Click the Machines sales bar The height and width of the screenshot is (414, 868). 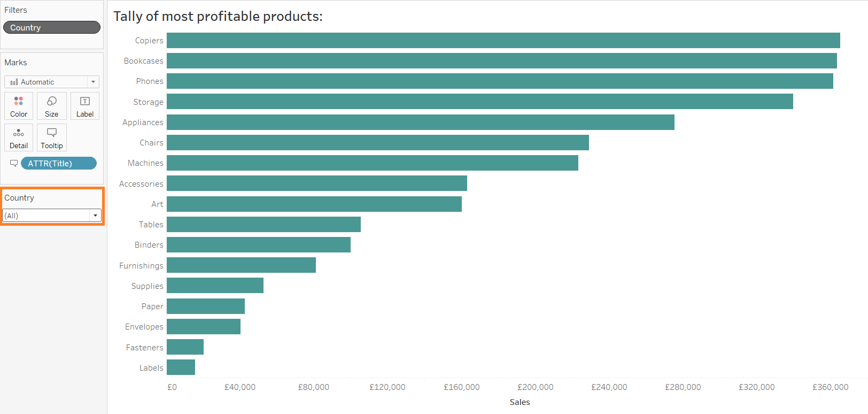click(x=372, y=163)
